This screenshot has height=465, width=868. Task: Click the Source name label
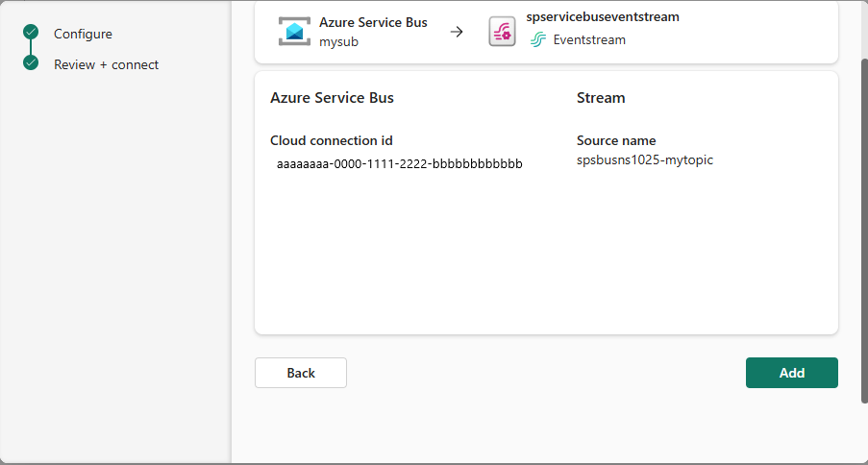[x=616, y=140]
